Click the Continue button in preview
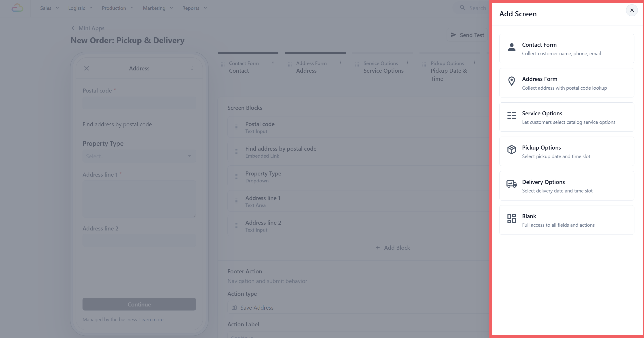 tap(139, 304)
